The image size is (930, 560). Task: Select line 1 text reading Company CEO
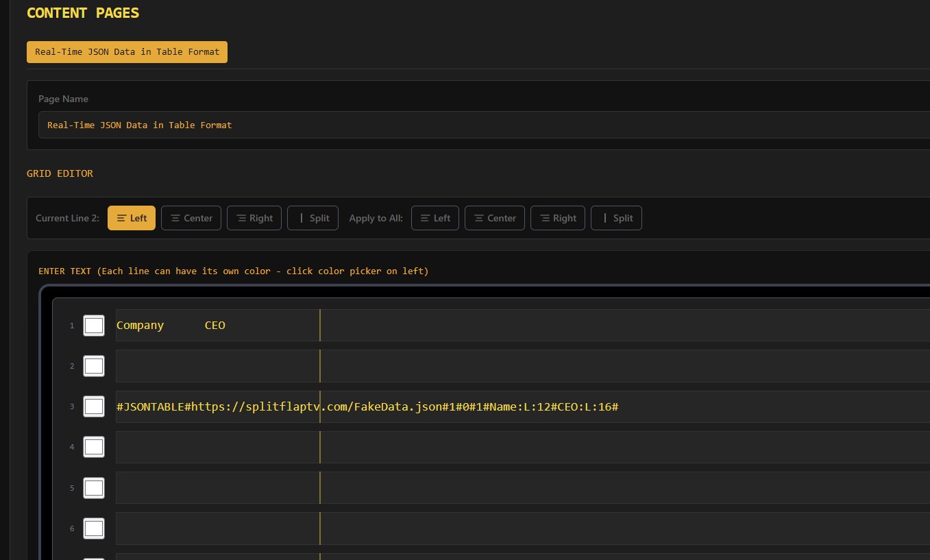point(167,325)
